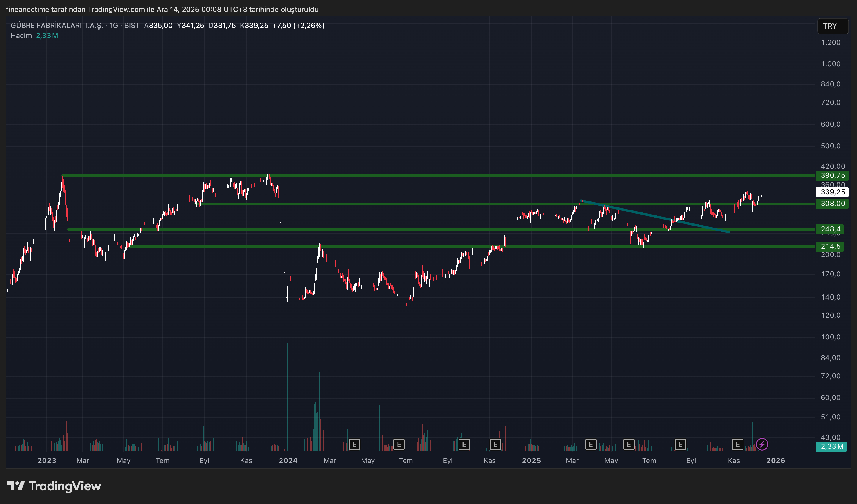Select the 308,00 horizontal line price label

click(832, 204)
